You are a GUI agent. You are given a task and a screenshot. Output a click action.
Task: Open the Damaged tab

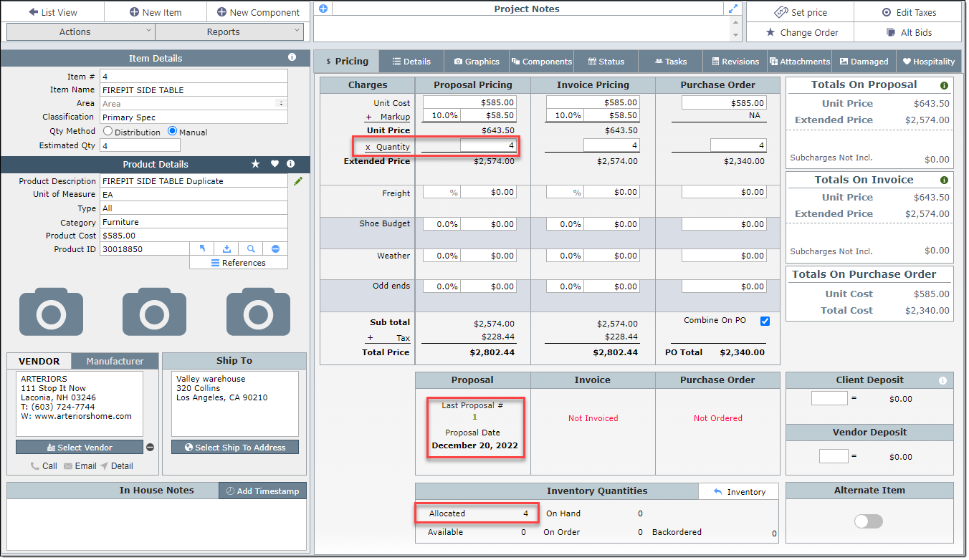point(864,62)
